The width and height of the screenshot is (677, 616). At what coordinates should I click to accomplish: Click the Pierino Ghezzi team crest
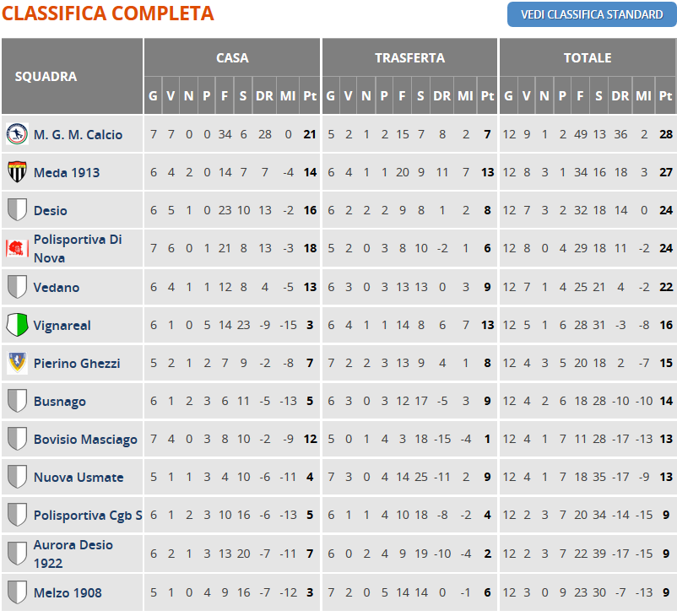pyautogui.click(x=17, y=363)
